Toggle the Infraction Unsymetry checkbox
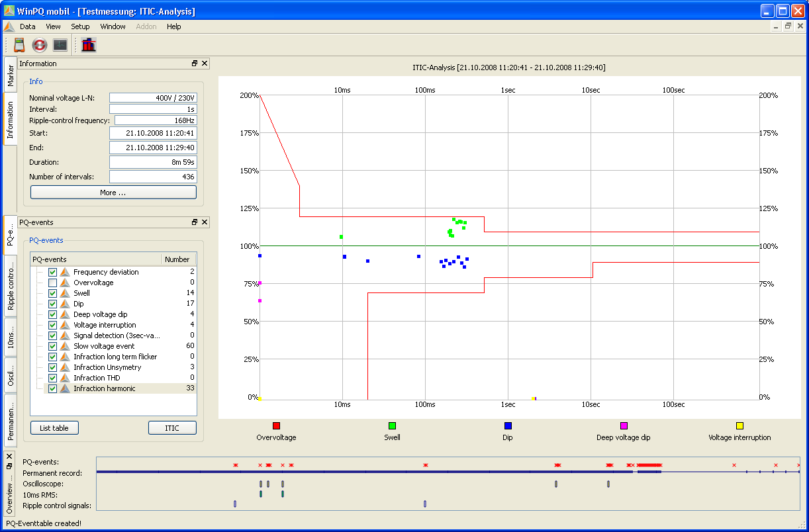 point(52,367)
